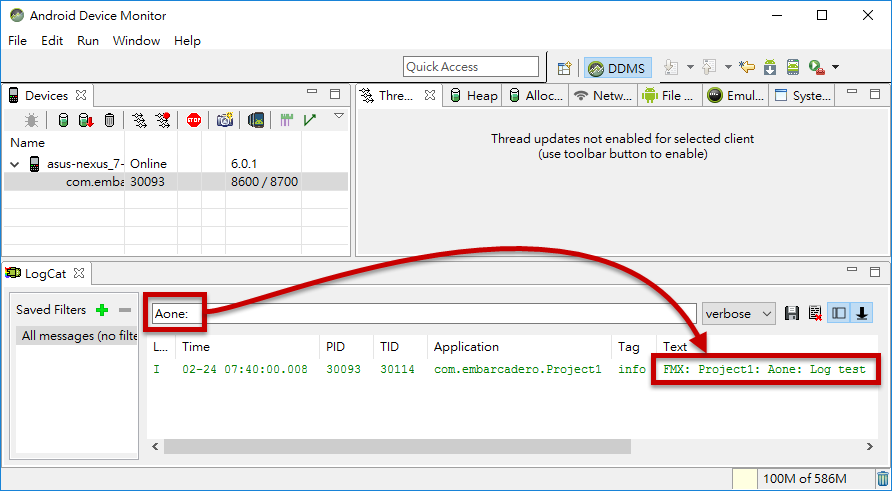This screenshot has width=892, height=491.
Task: Switch to the System Information tab
Action: pos(802,96)
